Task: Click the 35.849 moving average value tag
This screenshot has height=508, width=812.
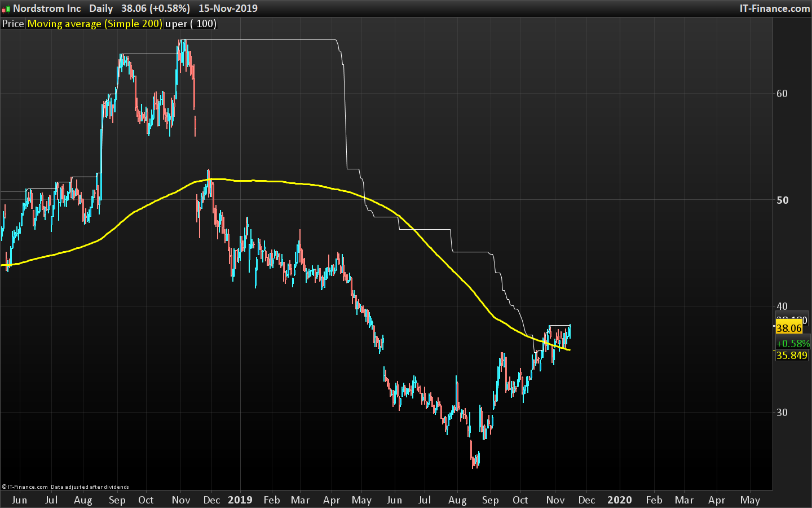Action: pos(792,356)
